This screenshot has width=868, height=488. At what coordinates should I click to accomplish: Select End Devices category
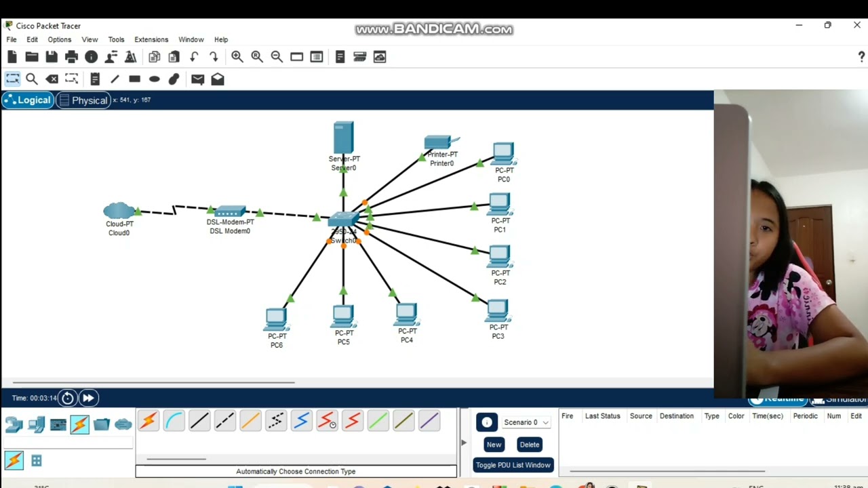coord(37,425)
